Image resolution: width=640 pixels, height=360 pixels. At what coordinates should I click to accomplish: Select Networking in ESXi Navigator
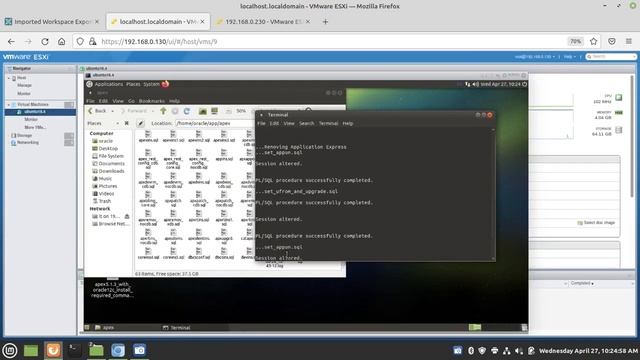point(27,142)
